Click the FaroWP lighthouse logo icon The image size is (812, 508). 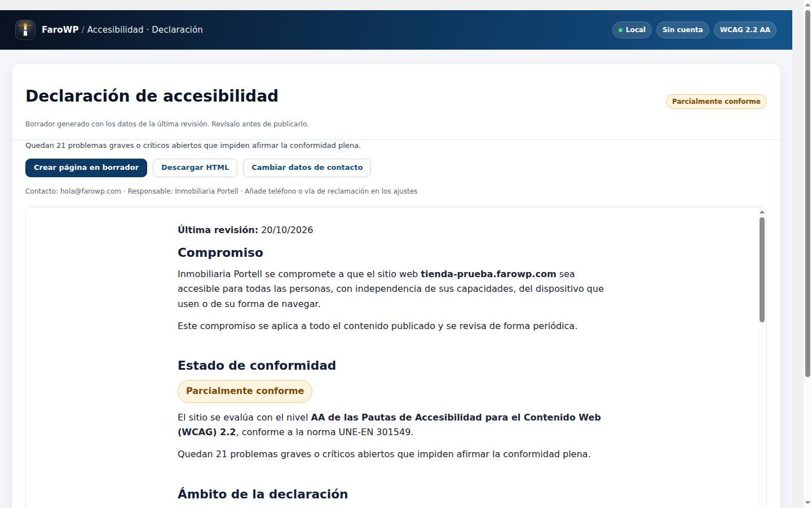click(x=25, y=30)
